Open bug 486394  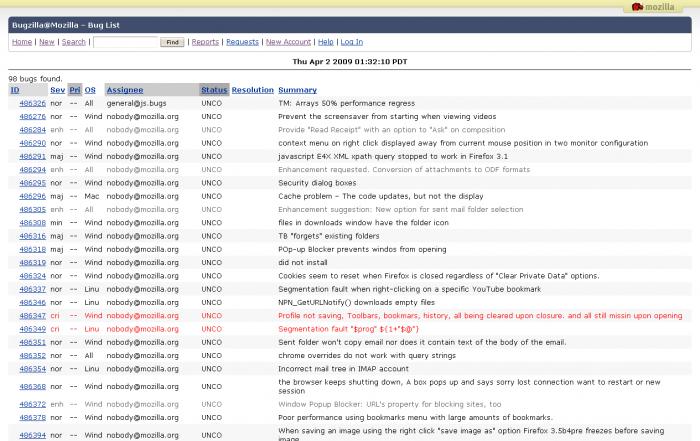pyautogui.click(x=33, y=435)
